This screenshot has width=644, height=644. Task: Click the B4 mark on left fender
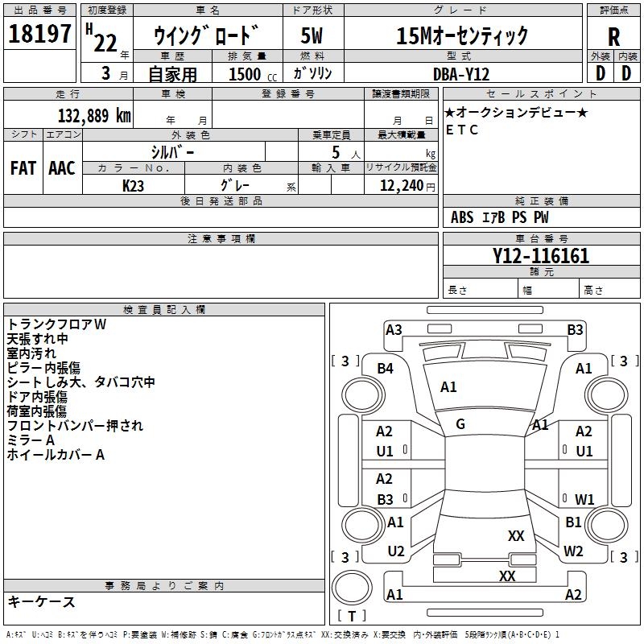[386, 369]
